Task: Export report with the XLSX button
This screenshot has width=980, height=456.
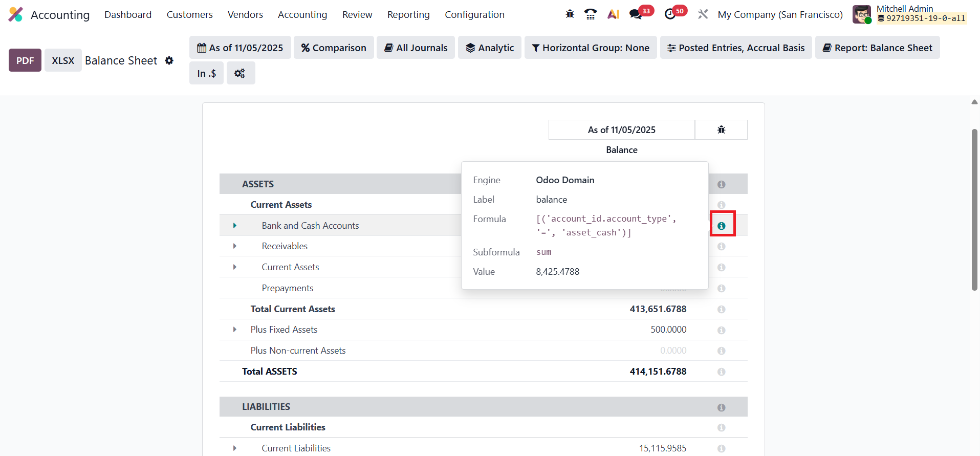Action: pos(63,60)
